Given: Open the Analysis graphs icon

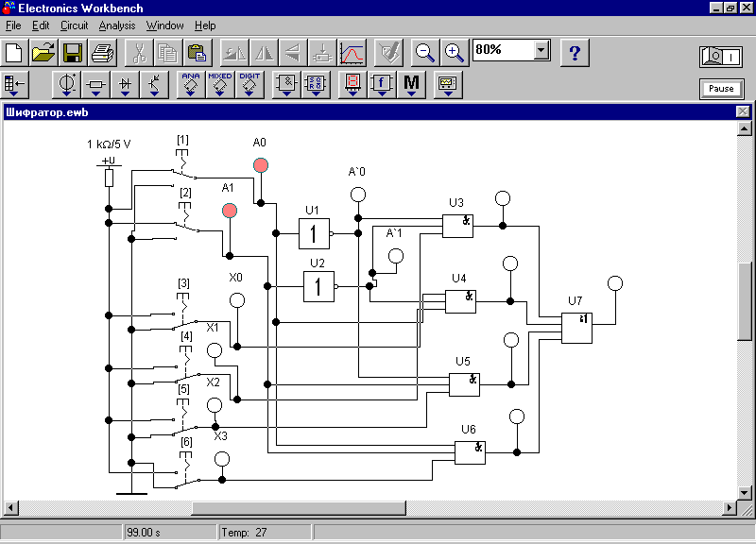Looking at the screenshot, I should pos(352,53).
